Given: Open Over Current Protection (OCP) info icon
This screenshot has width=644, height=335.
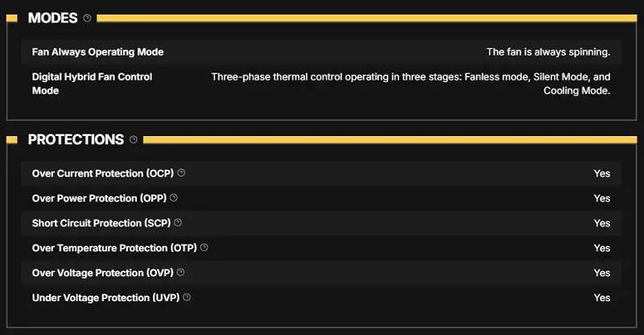Looking at the screenshot, I should 181,173.
